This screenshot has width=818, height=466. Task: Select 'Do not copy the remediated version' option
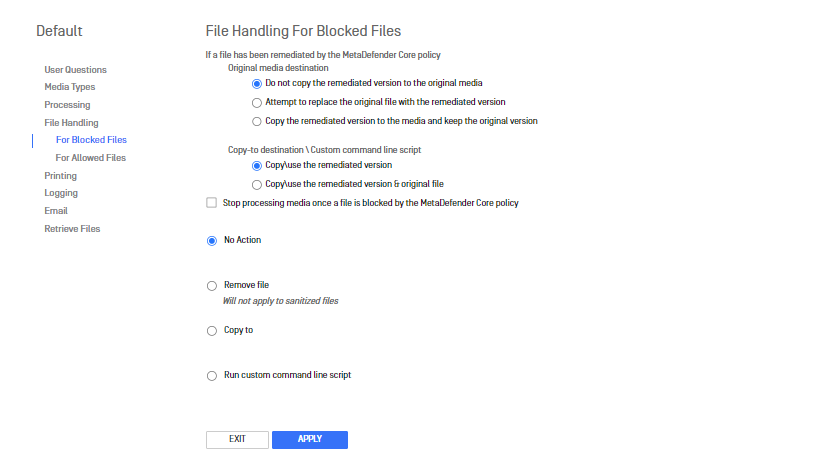257,84
